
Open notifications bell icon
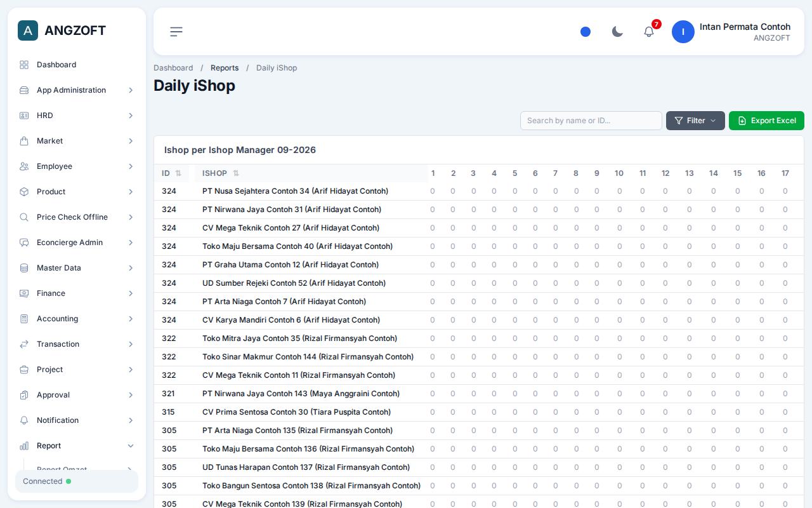649,32
